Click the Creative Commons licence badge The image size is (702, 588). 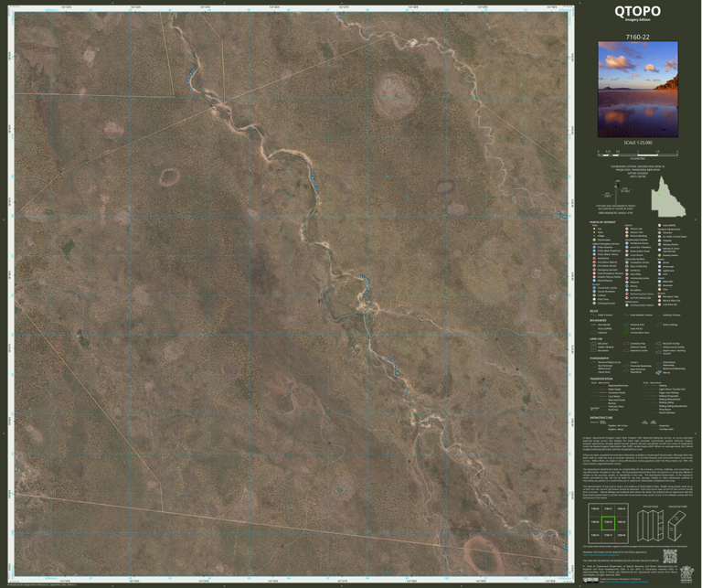pyautogui.click(x=590, y=580)
